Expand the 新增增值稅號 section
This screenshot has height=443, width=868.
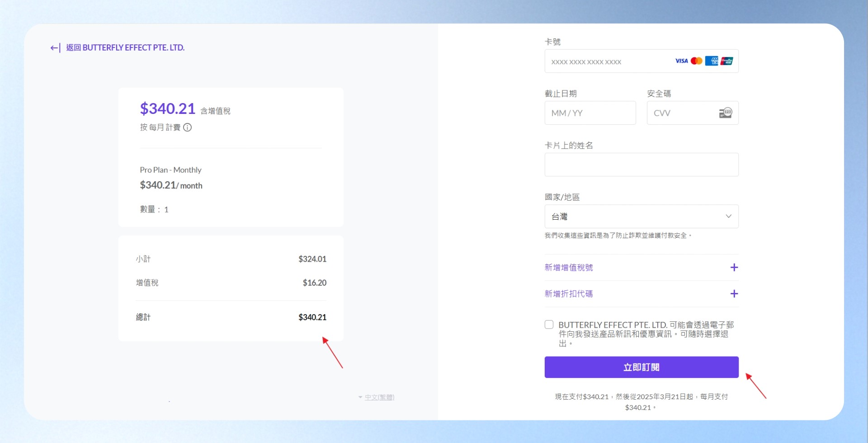pyautogui.click(x=642, y=268)
